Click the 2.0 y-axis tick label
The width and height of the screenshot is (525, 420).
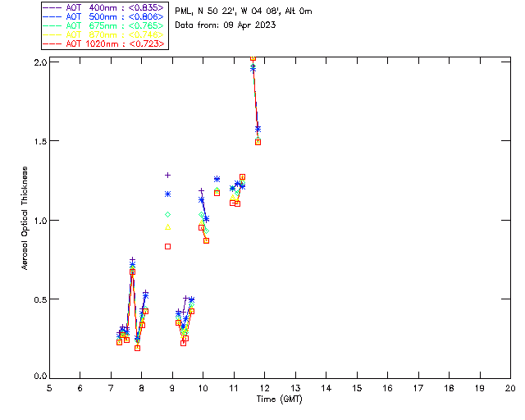40,62
